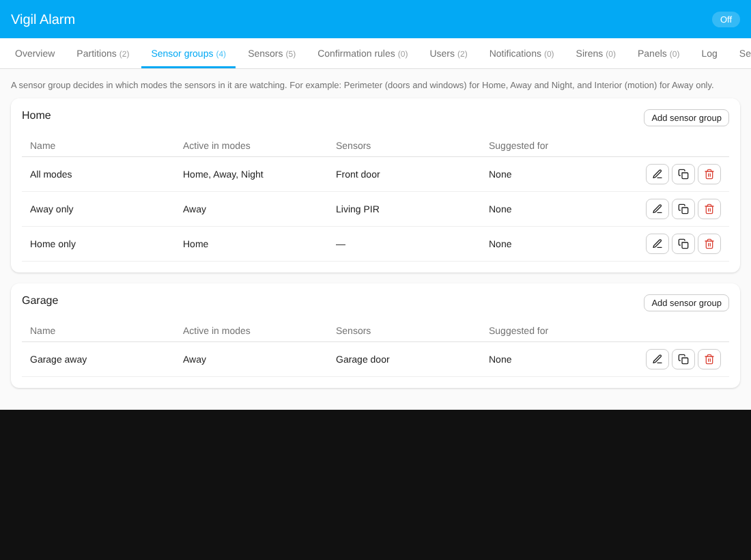The width and height of the screenshot is (751, 560).
Task: Open the Confirmation rules tab
Action: tap(363, 54)
